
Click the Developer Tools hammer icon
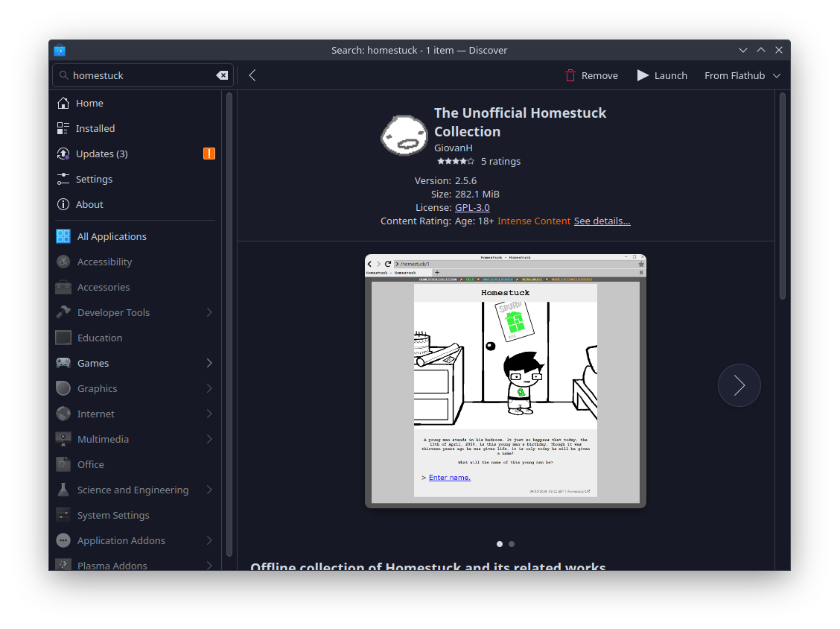(63, 312)
